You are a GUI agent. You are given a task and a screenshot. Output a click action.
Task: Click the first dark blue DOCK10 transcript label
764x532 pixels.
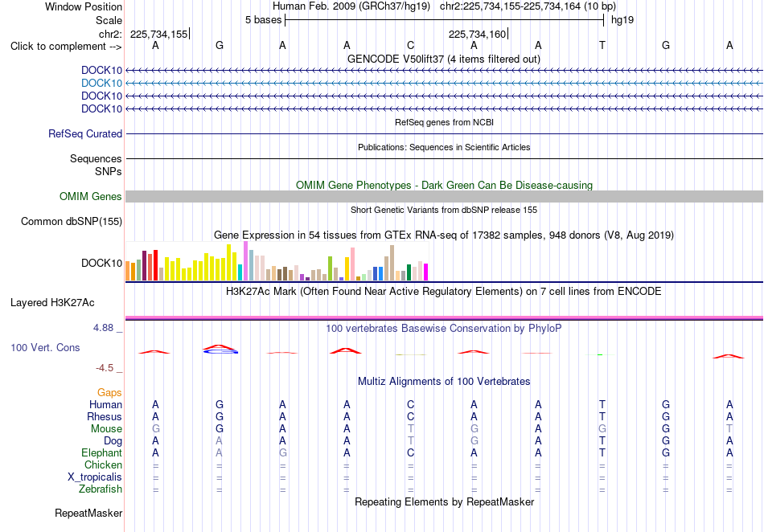tap(101, 71)
